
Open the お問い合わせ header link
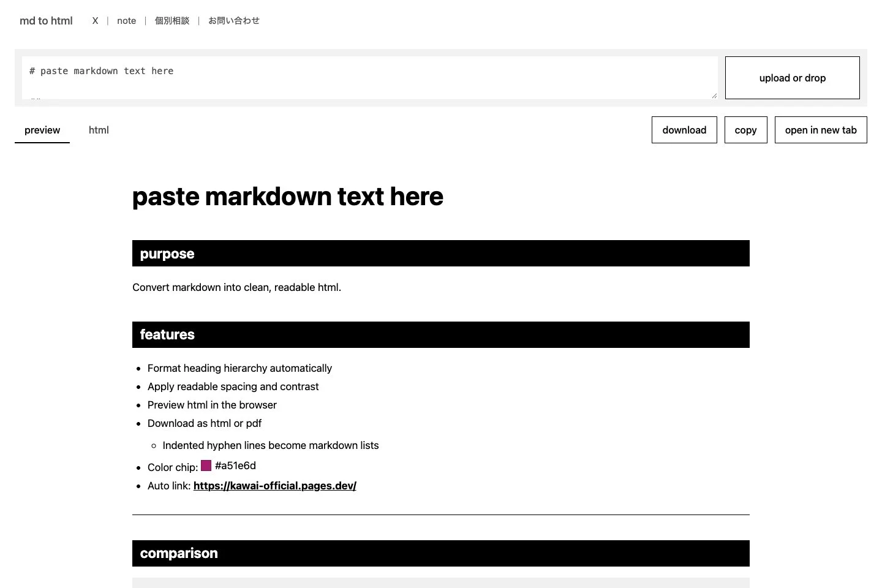234,21
